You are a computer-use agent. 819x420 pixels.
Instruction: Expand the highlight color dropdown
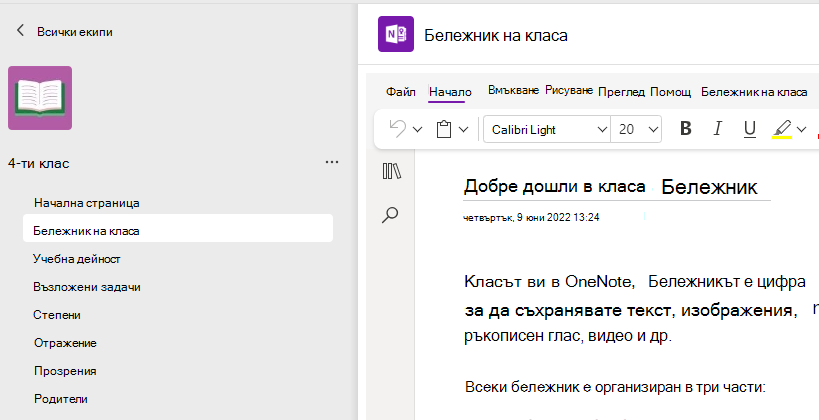point(801,130)
